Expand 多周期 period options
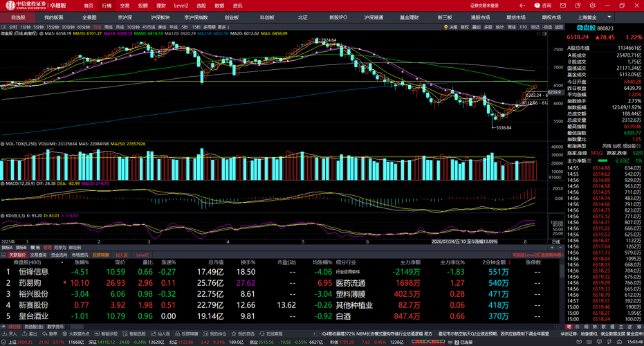This screenshot has width=644, height=346. click(x=210, y=27)
